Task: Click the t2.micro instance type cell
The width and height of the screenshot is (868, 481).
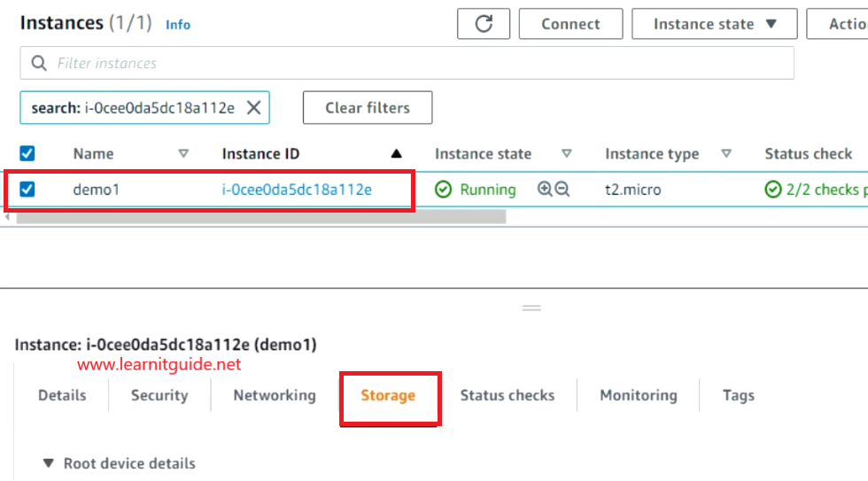Action: coord(632,190)
